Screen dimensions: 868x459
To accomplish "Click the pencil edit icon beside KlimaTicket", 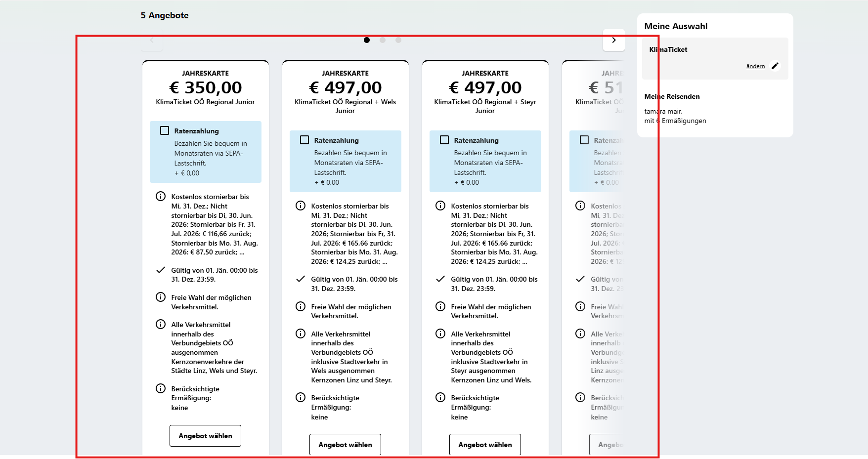I will coord(775,66).
